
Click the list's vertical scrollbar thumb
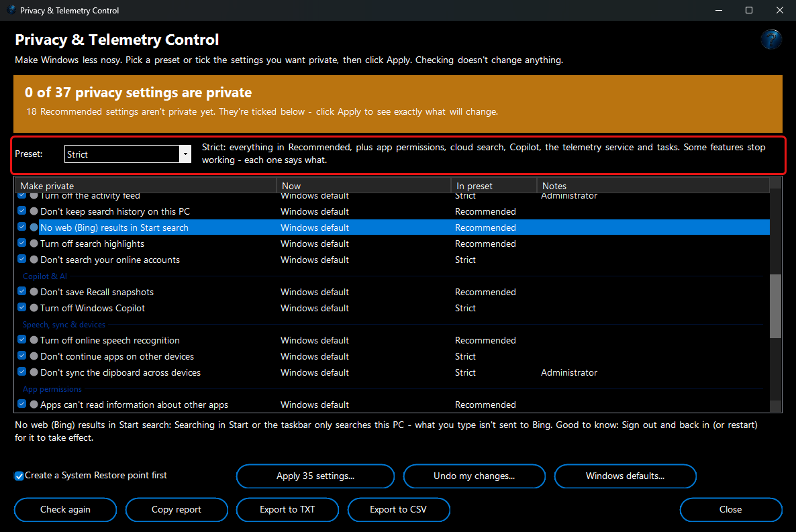(x=775, y=306)
